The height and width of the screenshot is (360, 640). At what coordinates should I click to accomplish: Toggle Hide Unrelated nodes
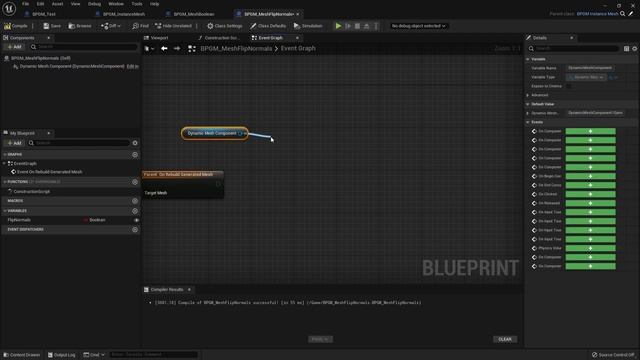pos(173,26)
